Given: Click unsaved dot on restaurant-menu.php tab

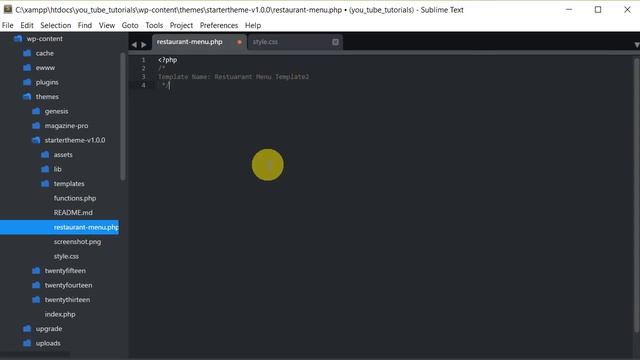Looking at the screenshot, I should click(x=239, y=42).
